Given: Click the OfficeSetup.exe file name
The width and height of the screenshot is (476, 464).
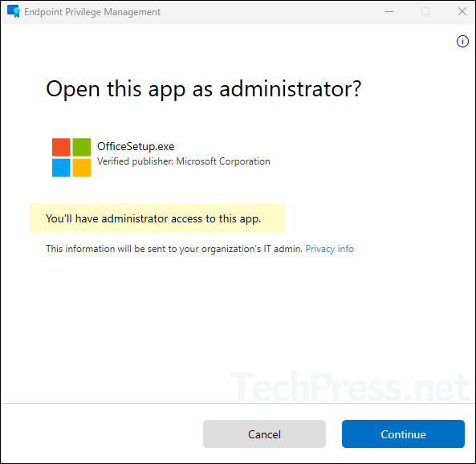Looking at the screenshot, I should [x=136, y=146].
